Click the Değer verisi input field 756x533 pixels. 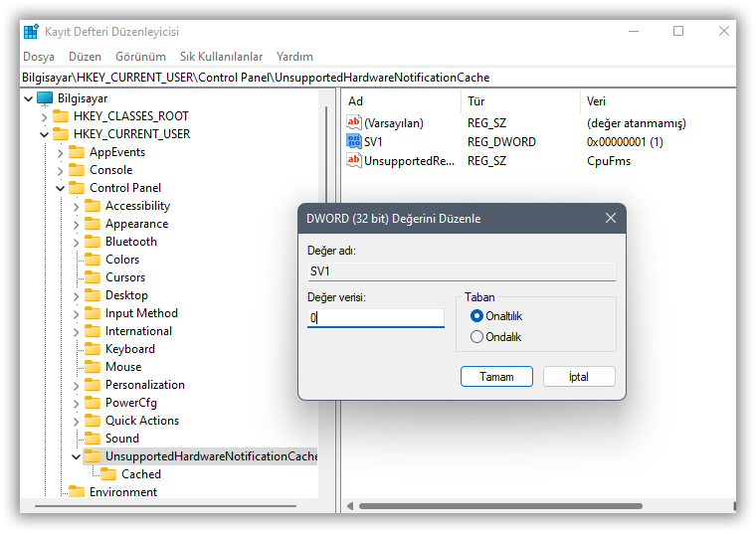[x=376, y=318]
